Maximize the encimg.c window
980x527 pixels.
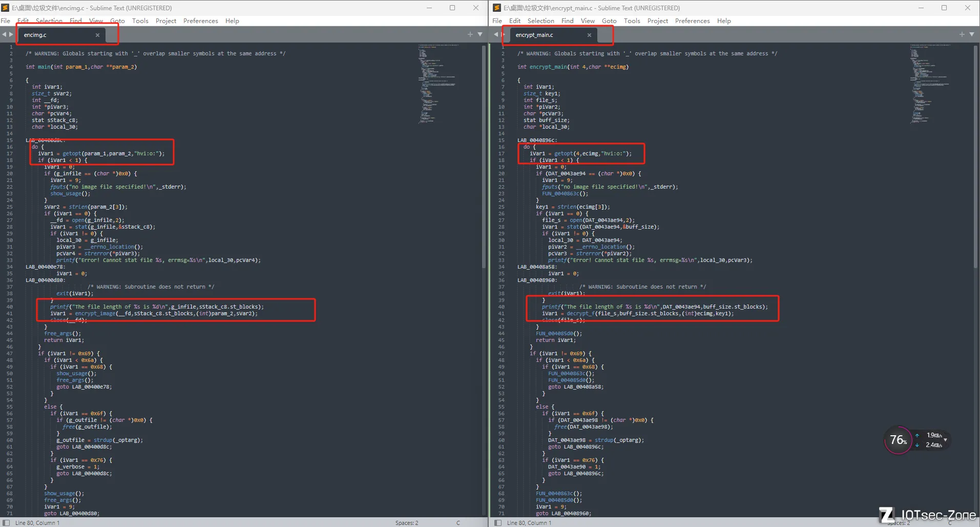coord(452,8)
